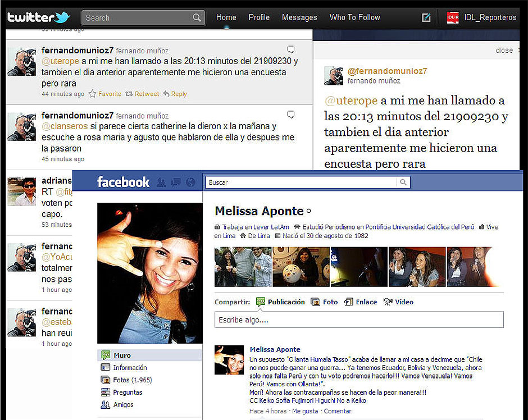Click the Enlace share icon
Screen dimensions: 528x420
(348, 302)
